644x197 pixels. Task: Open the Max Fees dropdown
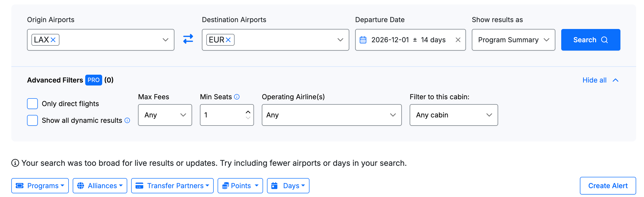tap(165, 115)
